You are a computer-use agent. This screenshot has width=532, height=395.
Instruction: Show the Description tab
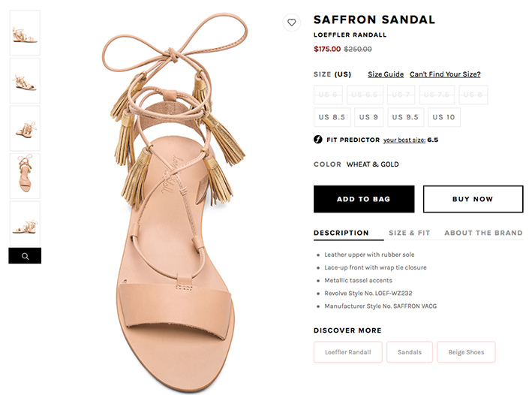tap(341, 233)
